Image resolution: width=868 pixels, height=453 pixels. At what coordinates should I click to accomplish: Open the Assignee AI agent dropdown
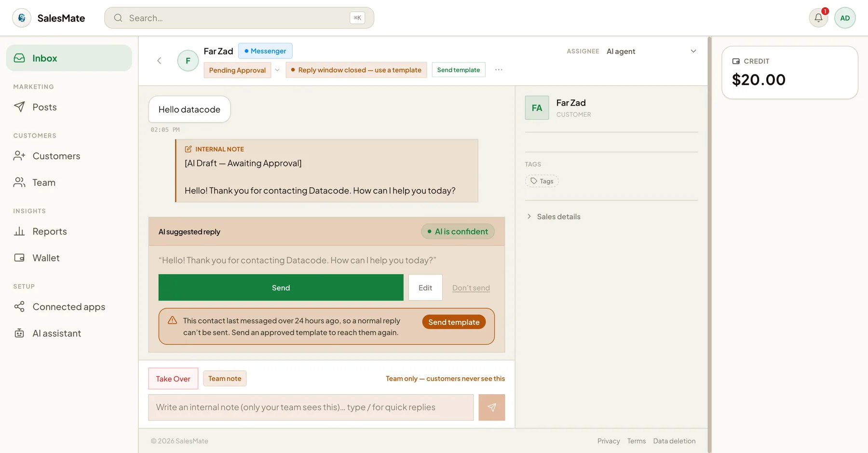pyautogui.click(x=651, y=51)
